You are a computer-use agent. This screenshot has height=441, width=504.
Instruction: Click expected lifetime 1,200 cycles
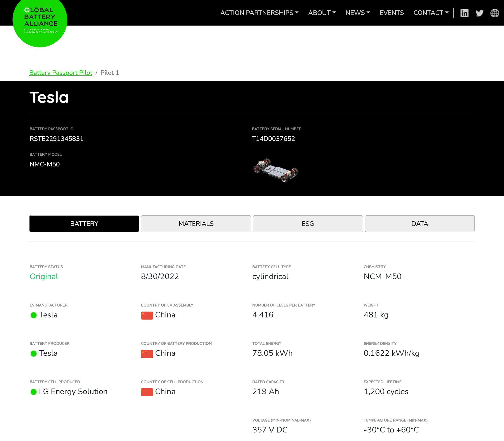coord(386,391)
